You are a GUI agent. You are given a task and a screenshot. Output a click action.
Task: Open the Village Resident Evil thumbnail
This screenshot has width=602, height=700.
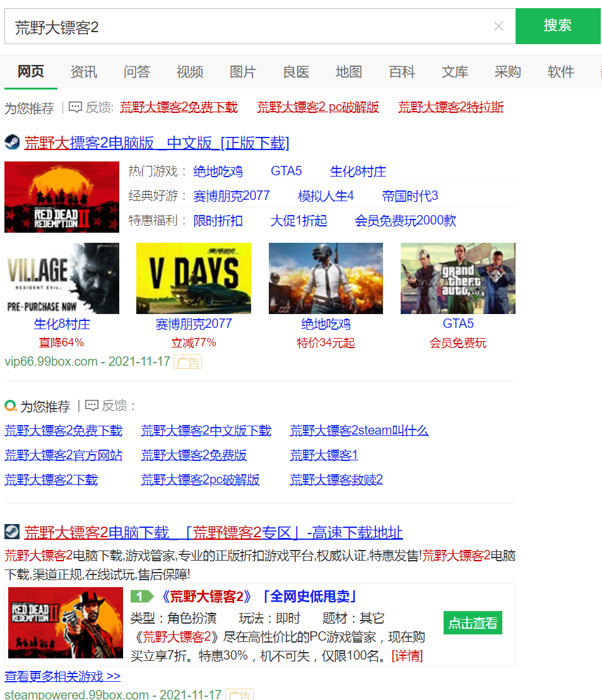tap(62, 278)
